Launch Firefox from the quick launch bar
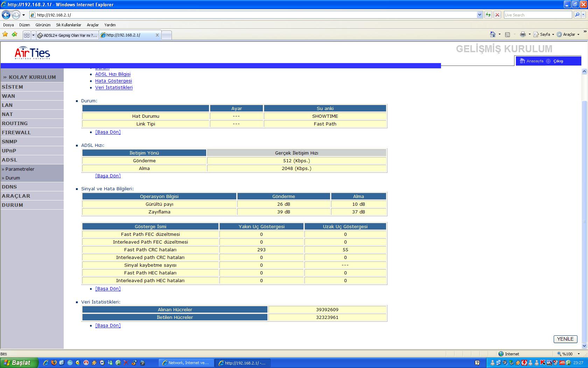The image size is (588, 368). 54,363
